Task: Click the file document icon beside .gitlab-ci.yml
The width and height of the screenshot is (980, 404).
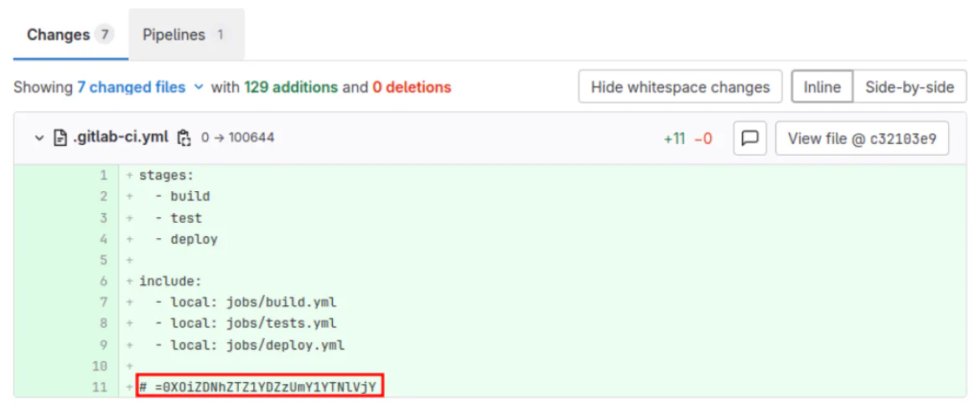Action: coord(60,138)
